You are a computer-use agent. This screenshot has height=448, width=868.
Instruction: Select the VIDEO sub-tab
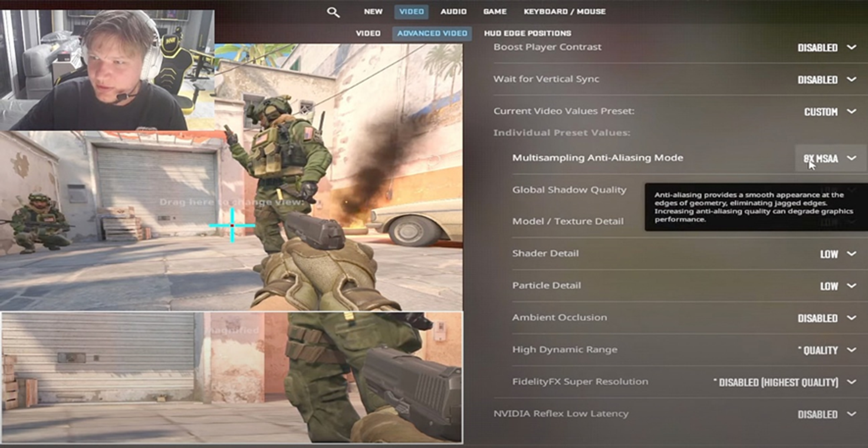pyautogui.click(x=368, y=33)
